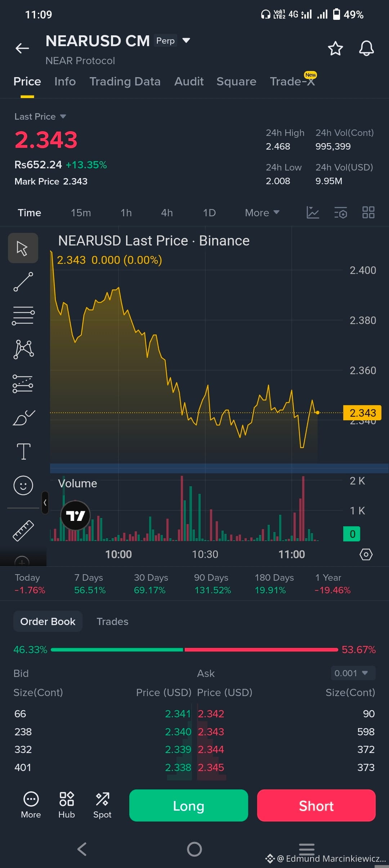Tap the 24h Vol(USD) 9.95M value
The height and width of the screenshot is (868, 389).
pos(329,181)
